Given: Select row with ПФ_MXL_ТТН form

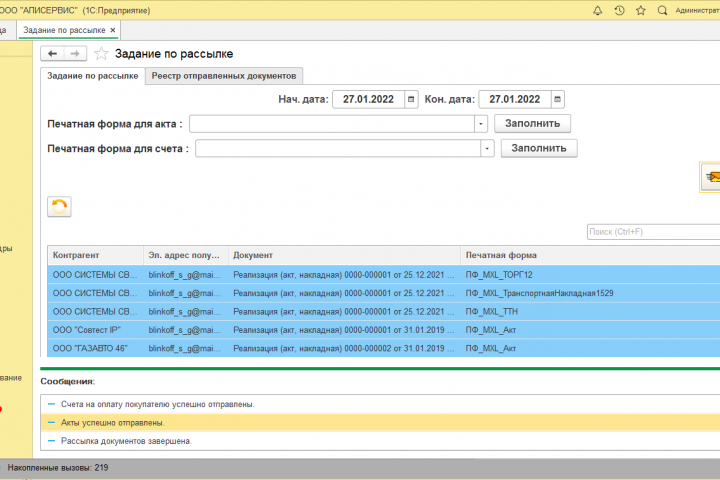Looking at the screenshot, I should tap(384, 311).
